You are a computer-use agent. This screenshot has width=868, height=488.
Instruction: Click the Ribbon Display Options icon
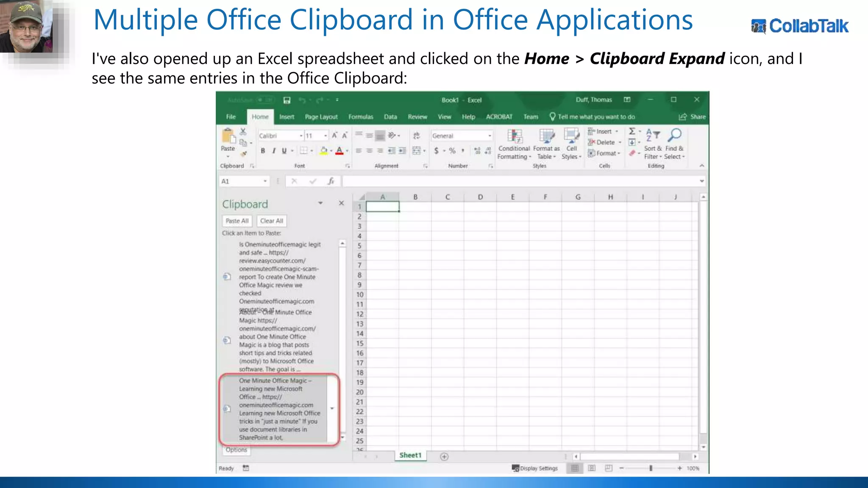coord(627,100)
